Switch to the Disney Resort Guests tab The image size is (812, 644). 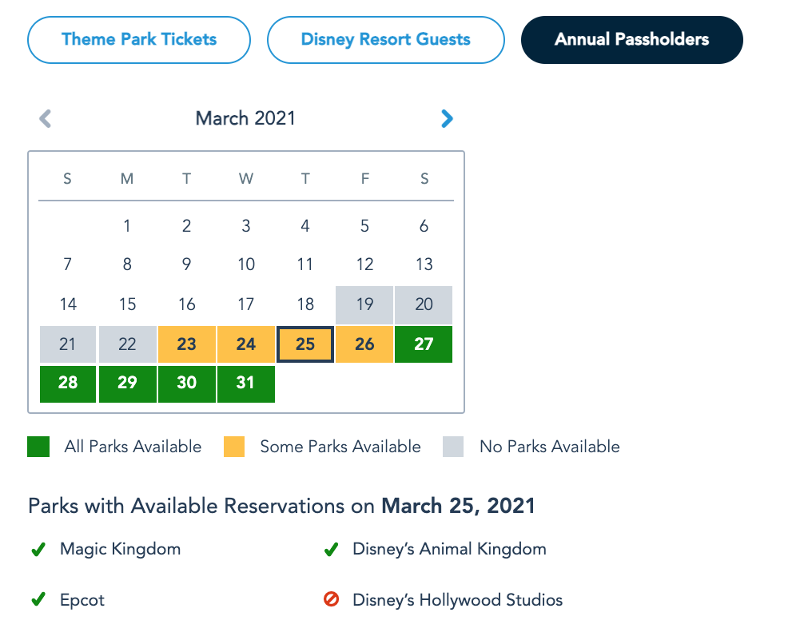click(x=385, y=39)
